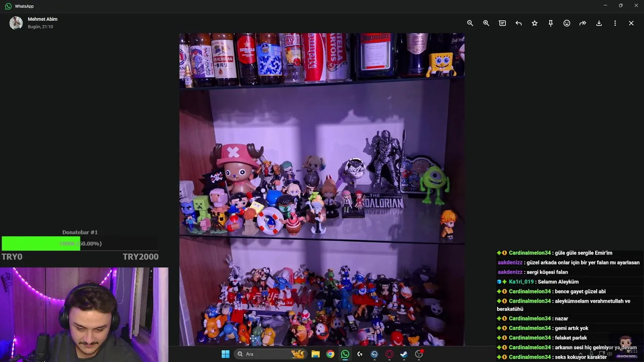Click the green Donatebar progress bar
644x362 pixels.
click(x=41, y=243)
